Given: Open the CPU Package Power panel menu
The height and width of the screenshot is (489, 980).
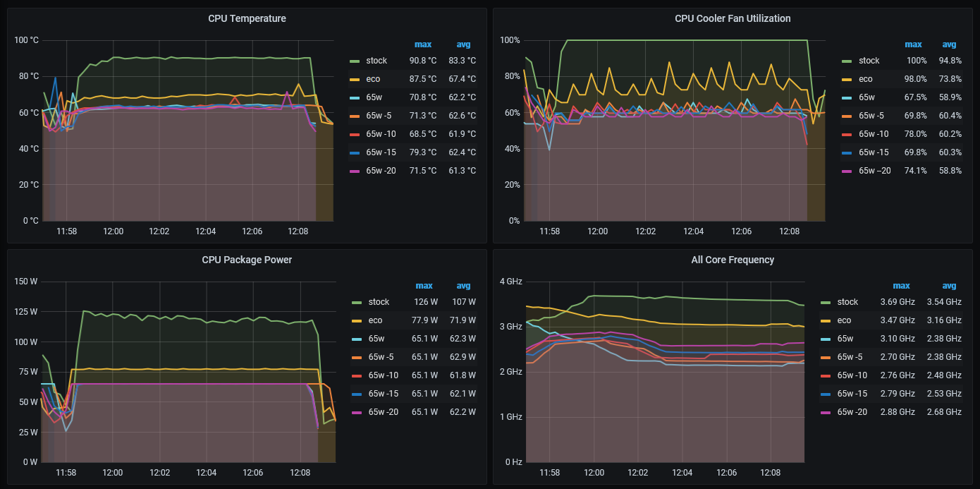Looking at the screenshot, I should coord(247,260).
